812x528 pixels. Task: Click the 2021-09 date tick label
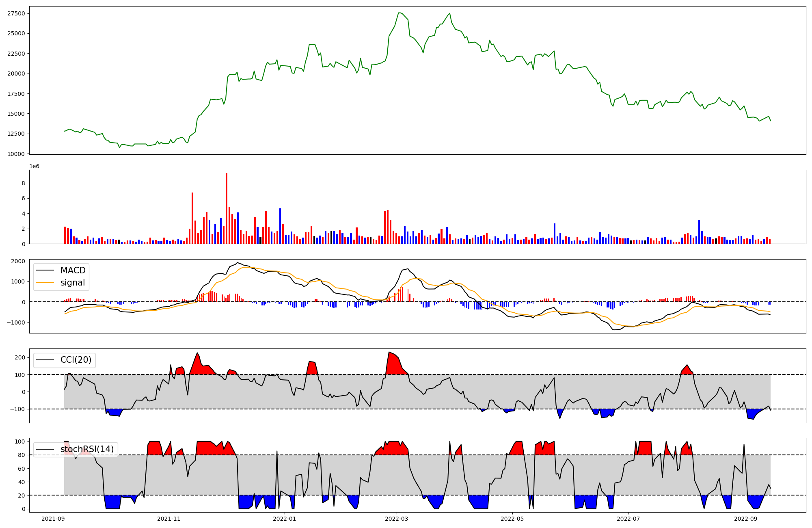[x=53, y=519]
